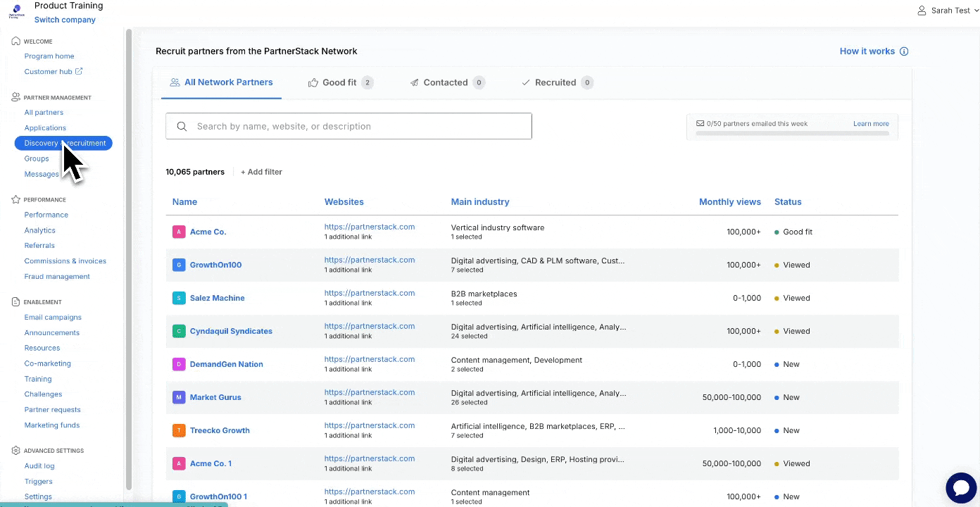The width and height of the screenshot is (980, 507).
Task: Switch to All Network Partners tab
Action: pyautogui.click(x=221, y=82)
